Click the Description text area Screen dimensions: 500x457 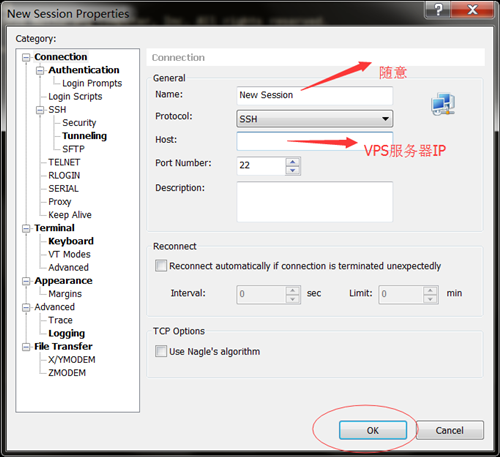coord(315,202)
